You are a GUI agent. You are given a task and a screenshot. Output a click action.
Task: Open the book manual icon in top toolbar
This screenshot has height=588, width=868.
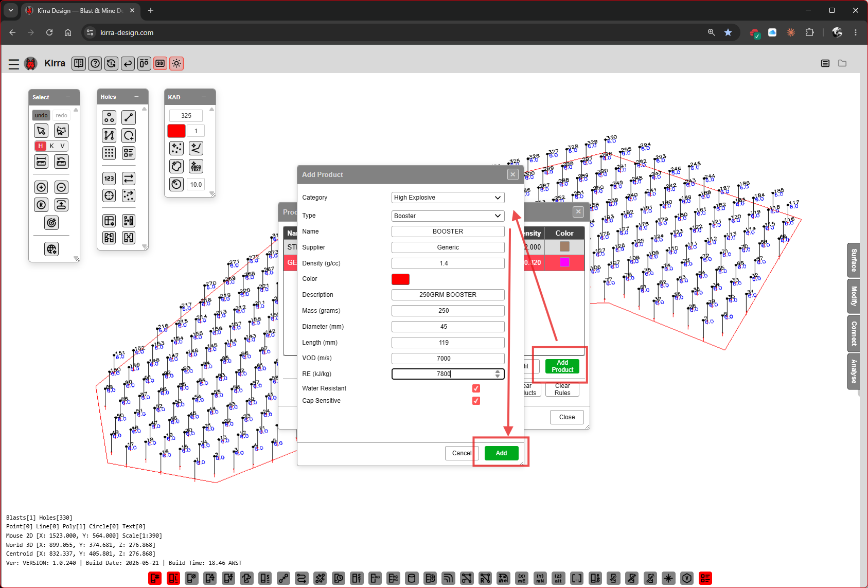(x=79, y=63)
